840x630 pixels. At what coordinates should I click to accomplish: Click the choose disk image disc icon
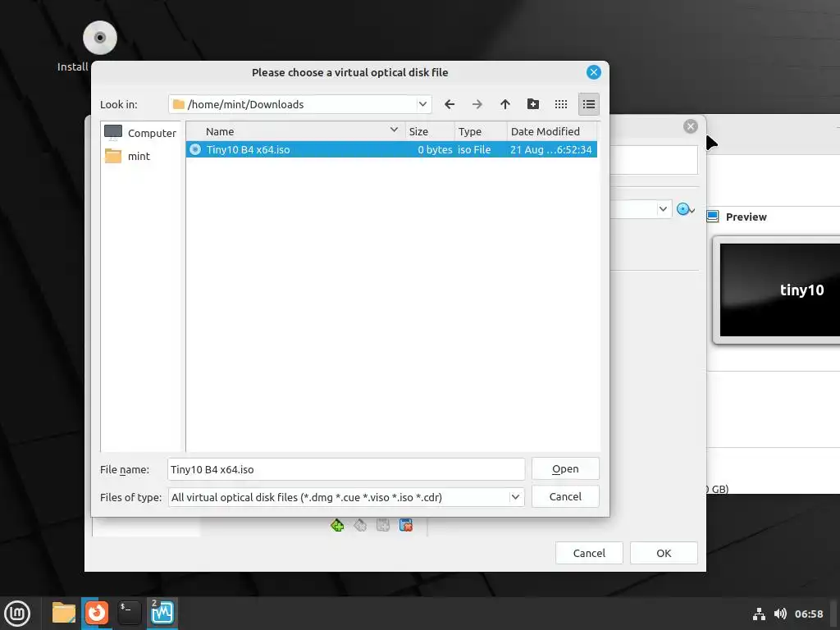(685, 209)
